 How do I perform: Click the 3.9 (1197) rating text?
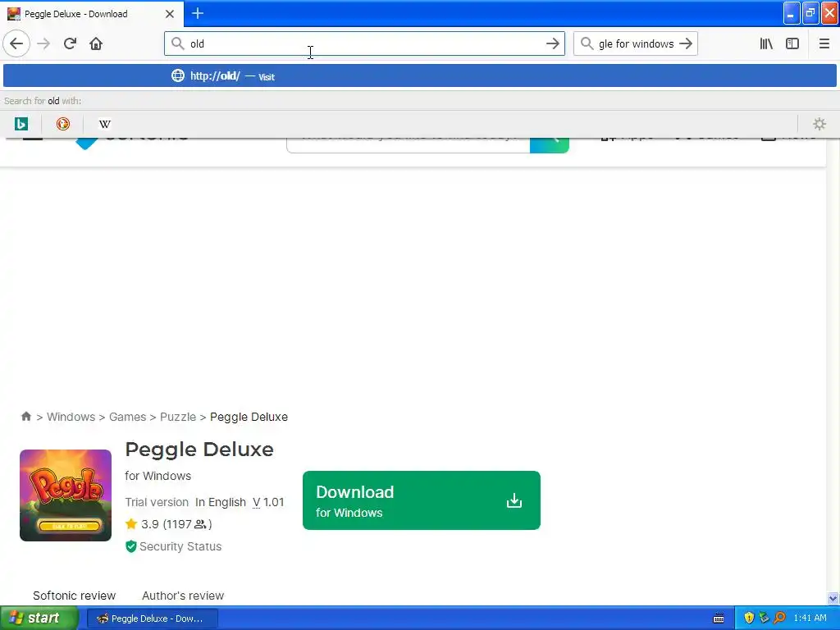click(x=176, y=524)
